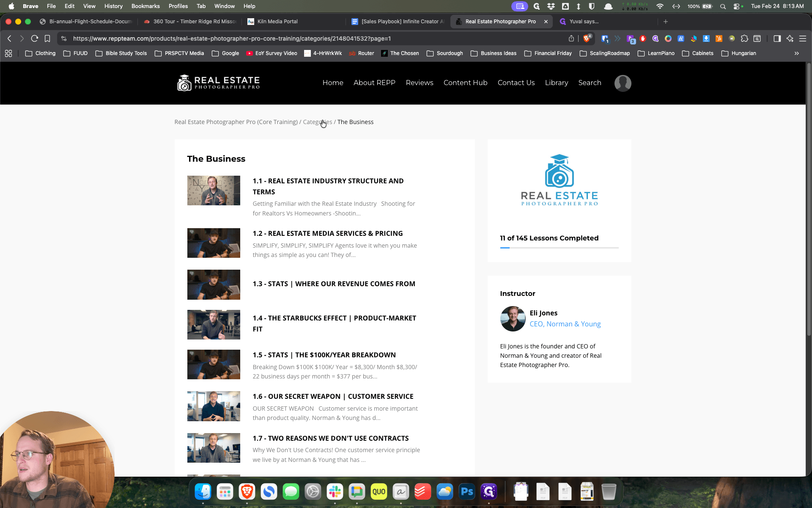Open the Bookmarks menu
This screenshot has height=508, width=812.
[x=145, y=6]
